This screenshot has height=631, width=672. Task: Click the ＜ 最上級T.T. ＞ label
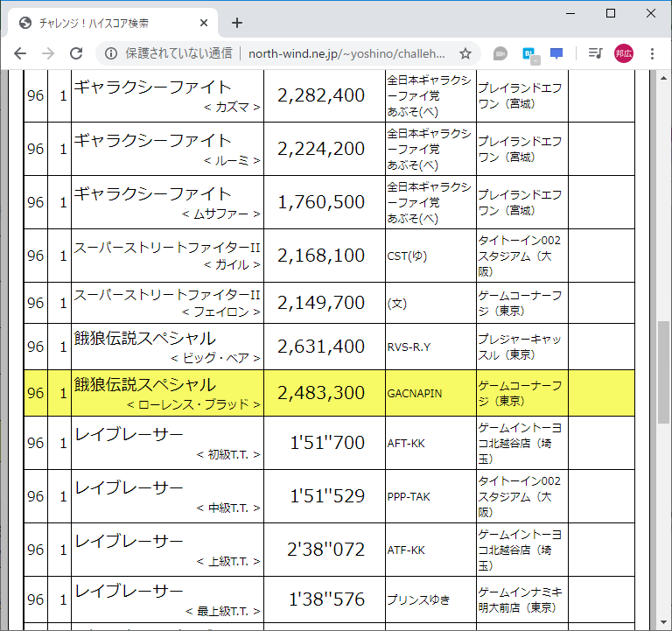tap(223, 611)
